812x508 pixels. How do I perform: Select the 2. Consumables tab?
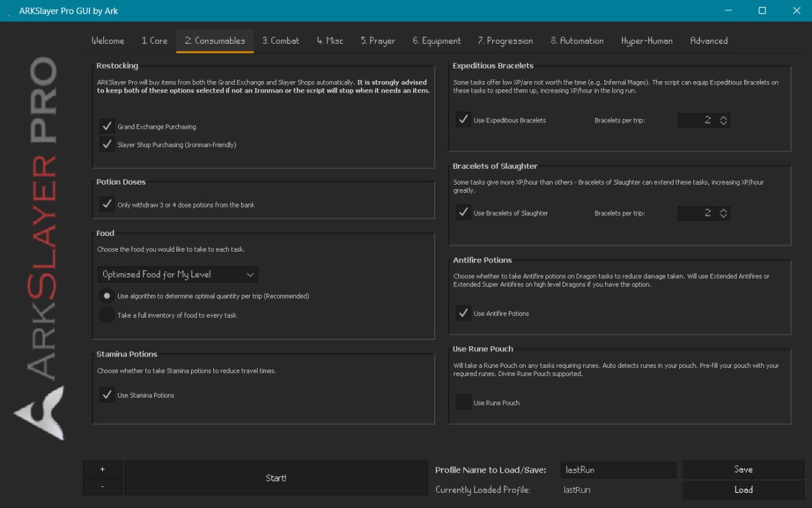[215, 41]
